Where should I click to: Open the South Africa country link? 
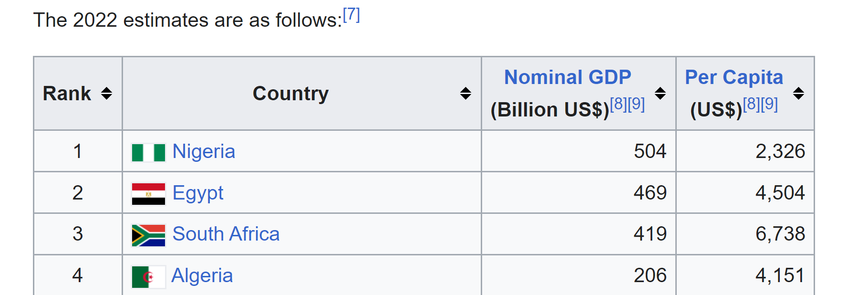(x=226, y=234)
